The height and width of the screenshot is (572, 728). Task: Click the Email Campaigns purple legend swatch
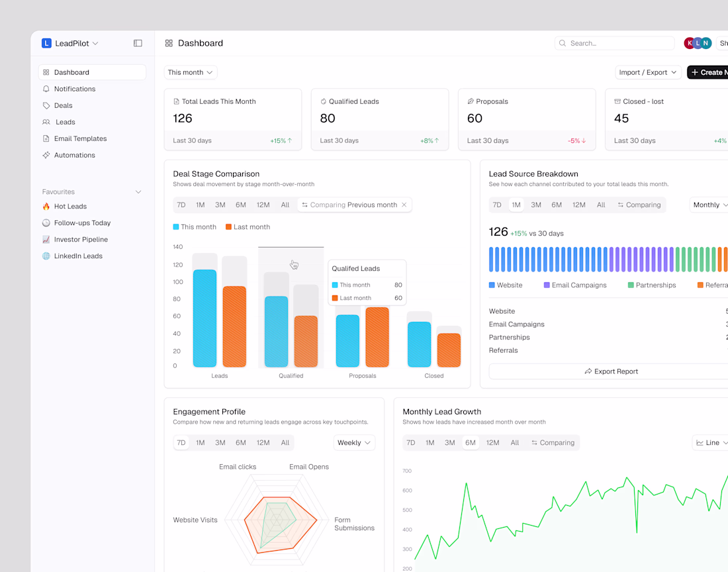(x=547, y=285)
